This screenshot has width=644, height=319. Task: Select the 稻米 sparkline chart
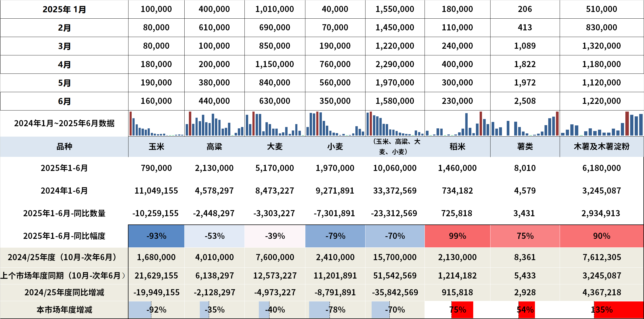[x=457, y=124]
